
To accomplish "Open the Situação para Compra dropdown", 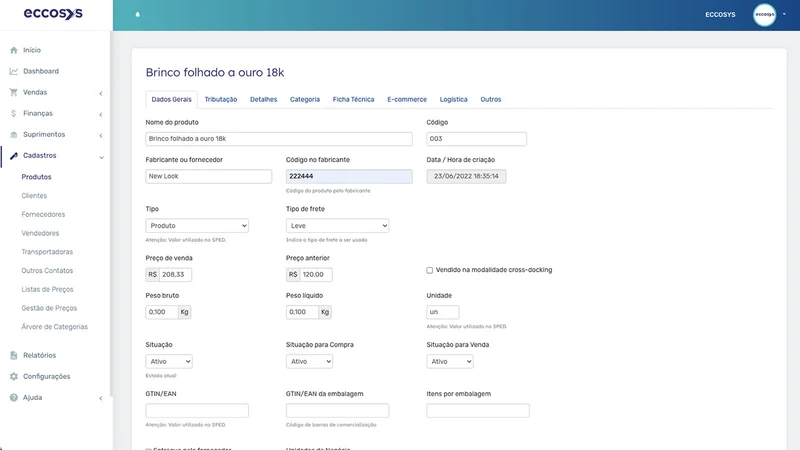I will point(309,361).
